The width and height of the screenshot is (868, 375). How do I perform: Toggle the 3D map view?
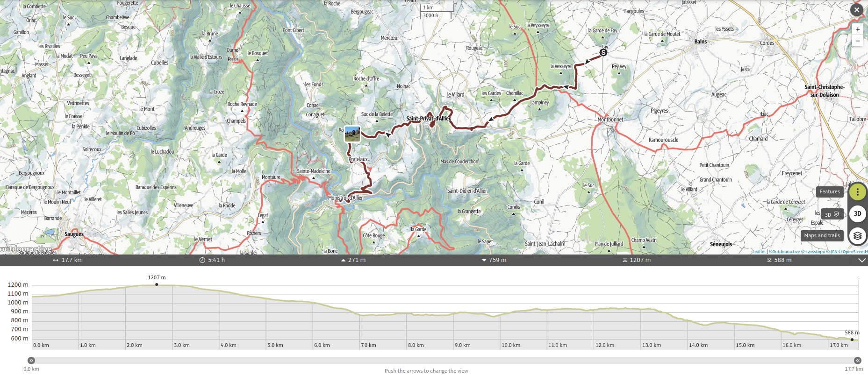[857, 214]
